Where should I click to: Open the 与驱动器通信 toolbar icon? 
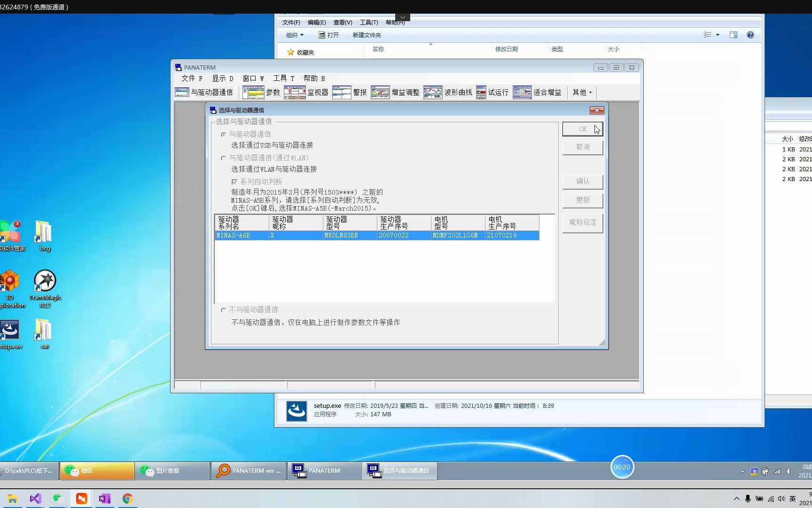[x=204, y=92]
